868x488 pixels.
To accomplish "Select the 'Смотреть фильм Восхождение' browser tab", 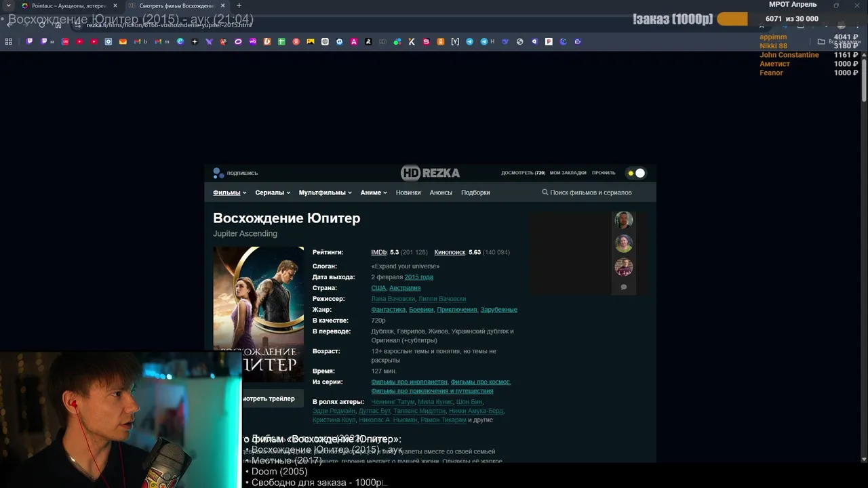I will 176,5.
